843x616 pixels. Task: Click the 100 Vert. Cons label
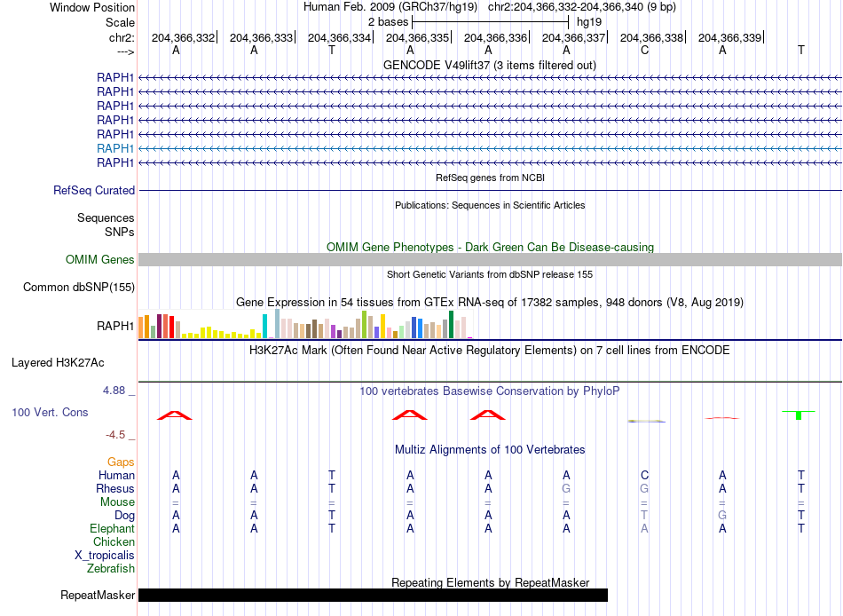tap(50, 412)
